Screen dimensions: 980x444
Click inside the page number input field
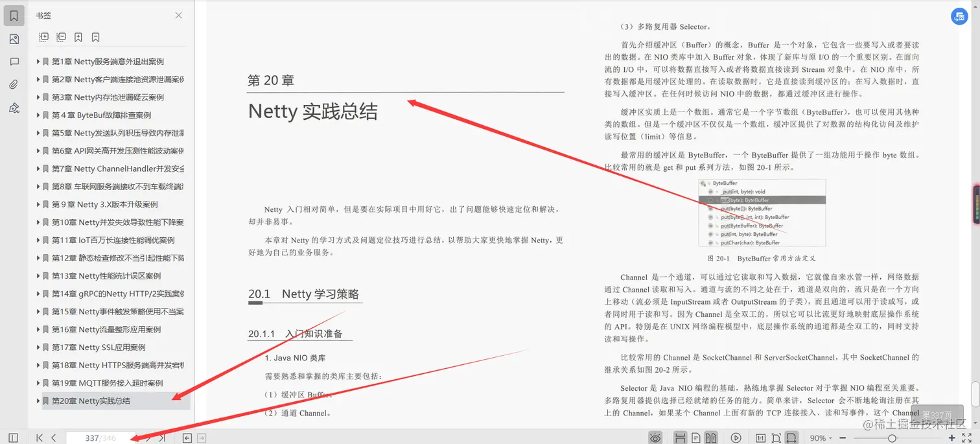[97, 438]
